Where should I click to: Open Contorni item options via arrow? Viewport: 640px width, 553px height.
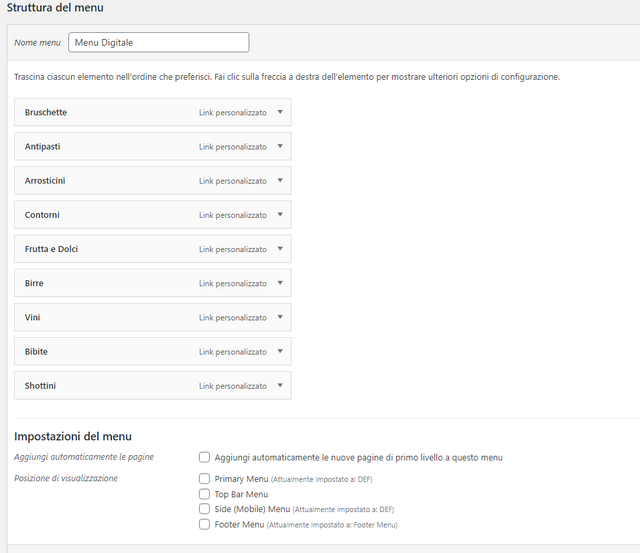point(280,215)
